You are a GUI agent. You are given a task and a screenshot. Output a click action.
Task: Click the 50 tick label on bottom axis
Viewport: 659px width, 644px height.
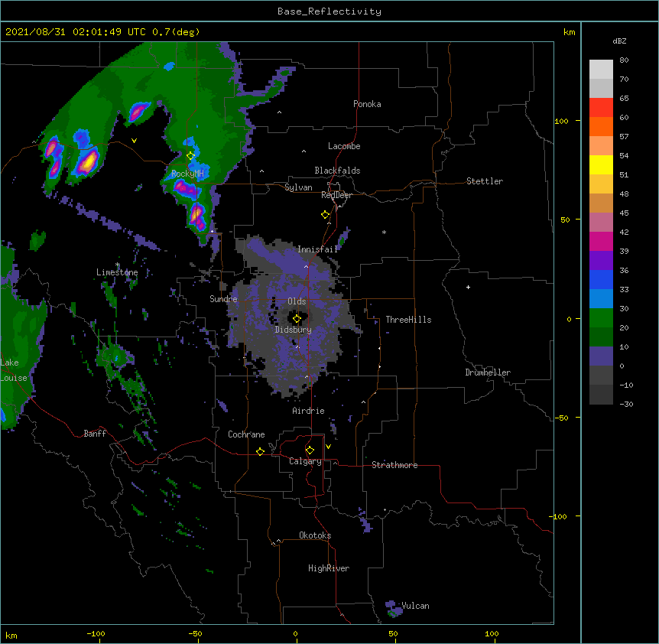tap(393, 633)
